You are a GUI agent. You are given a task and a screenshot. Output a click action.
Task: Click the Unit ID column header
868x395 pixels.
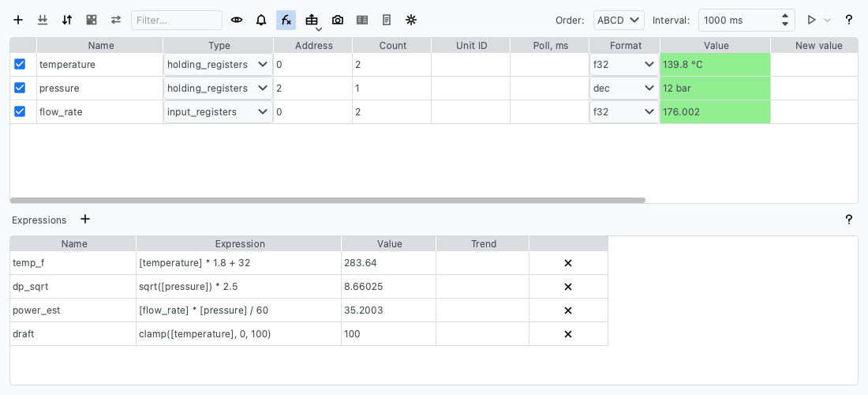point(471,46)
